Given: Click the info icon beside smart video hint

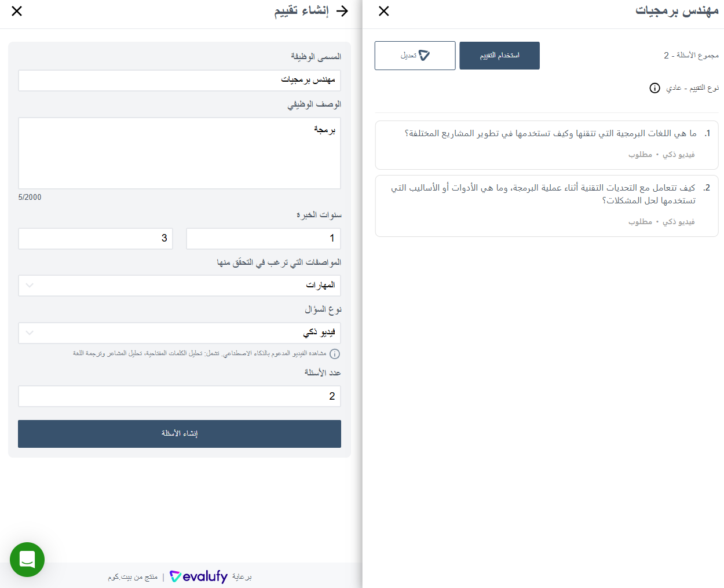Looking at the screenshot, I should (335, 354).
